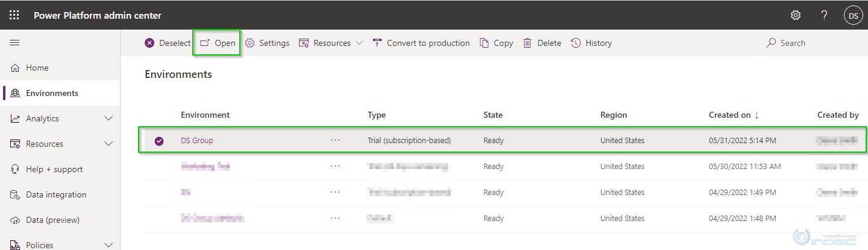Collapse the left navigation hamburger menu
This screenshot has height=250, width=868.
point(14,43)
